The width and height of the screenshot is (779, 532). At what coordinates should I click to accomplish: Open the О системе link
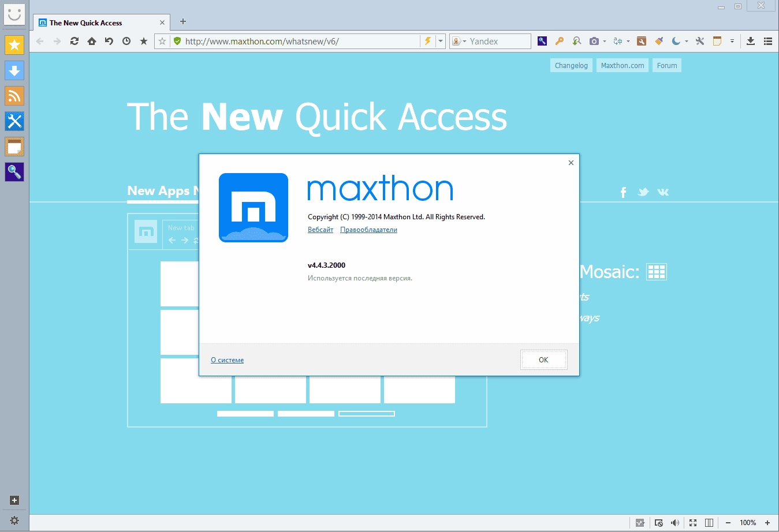(x=227, y=360)
